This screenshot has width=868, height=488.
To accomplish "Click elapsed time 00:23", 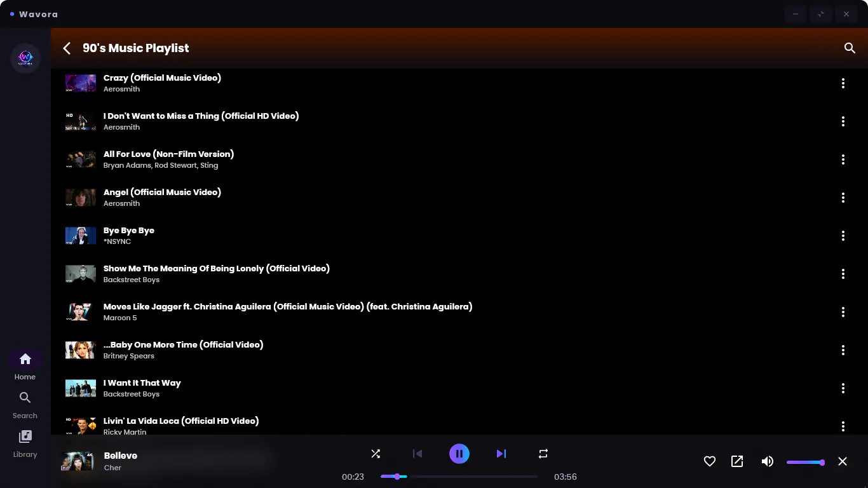I will click(353, 477).
